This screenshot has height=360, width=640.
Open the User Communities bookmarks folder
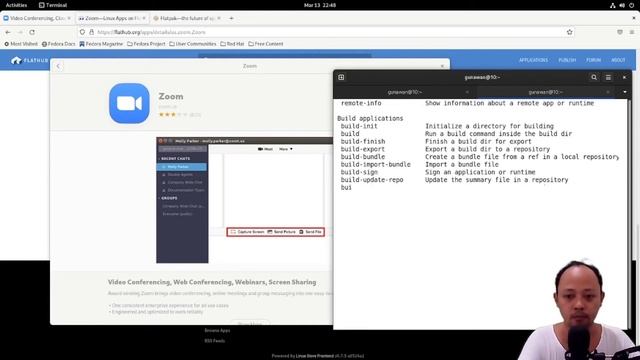coord(193,44)
